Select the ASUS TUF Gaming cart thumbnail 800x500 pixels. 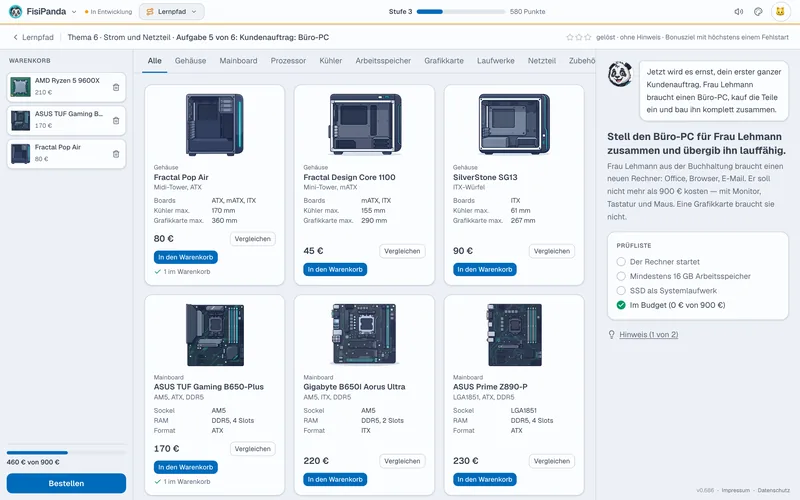pyautogui.click(x=20, y=120)
